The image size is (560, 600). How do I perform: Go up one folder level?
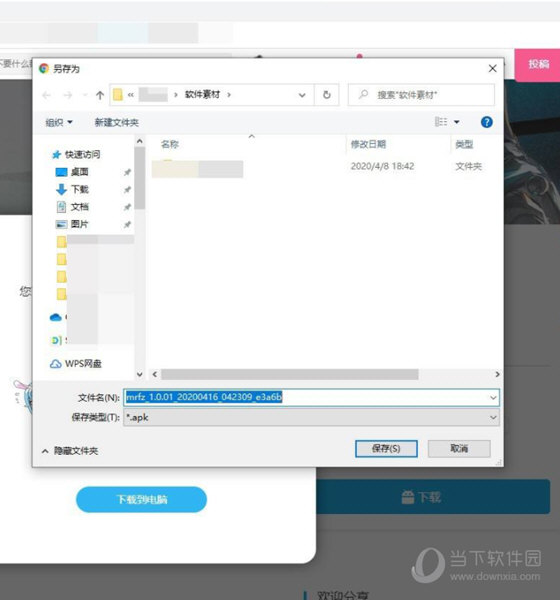[x=100, y=95]
